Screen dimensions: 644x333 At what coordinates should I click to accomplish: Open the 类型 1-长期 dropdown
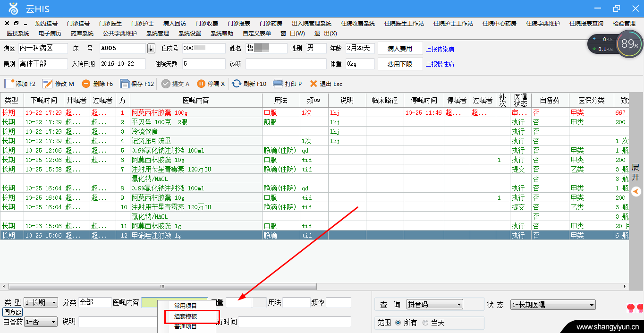click(x=41, y=302)
